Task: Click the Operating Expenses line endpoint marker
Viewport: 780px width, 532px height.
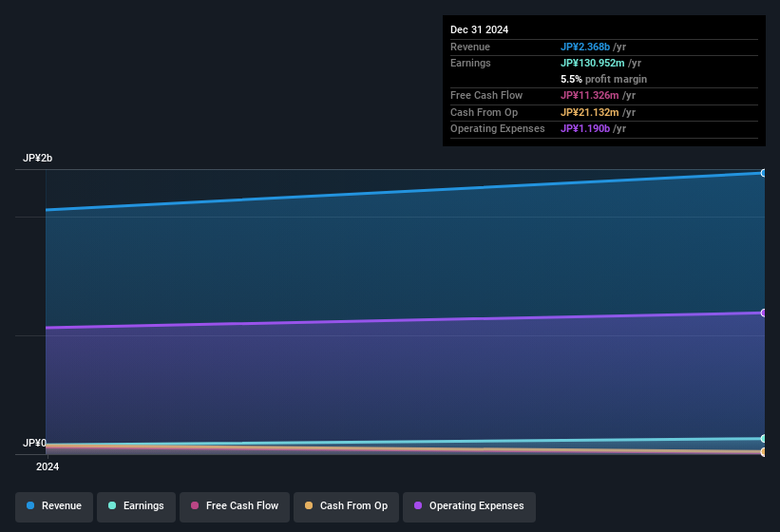Action: click(x=764, y=313)
